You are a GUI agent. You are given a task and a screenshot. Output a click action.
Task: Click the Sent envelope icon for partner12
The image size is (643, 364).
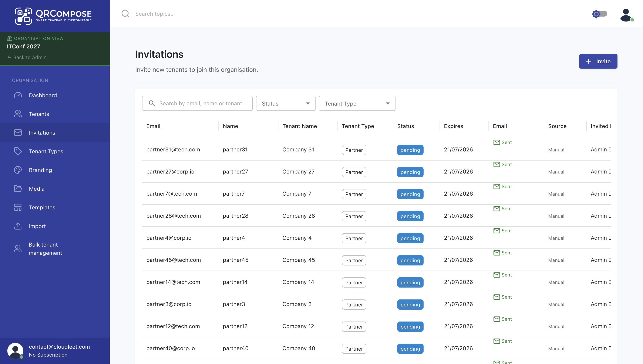click(496, 319)
